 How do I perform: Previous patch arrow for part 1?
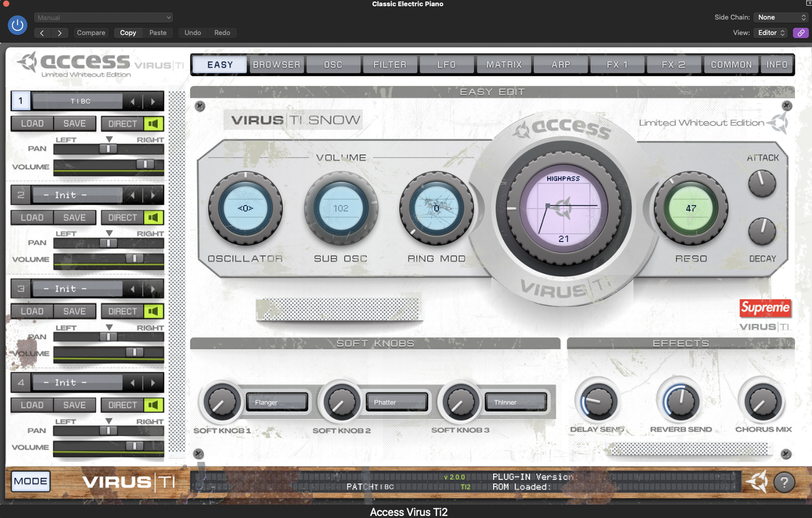[133, 101]
